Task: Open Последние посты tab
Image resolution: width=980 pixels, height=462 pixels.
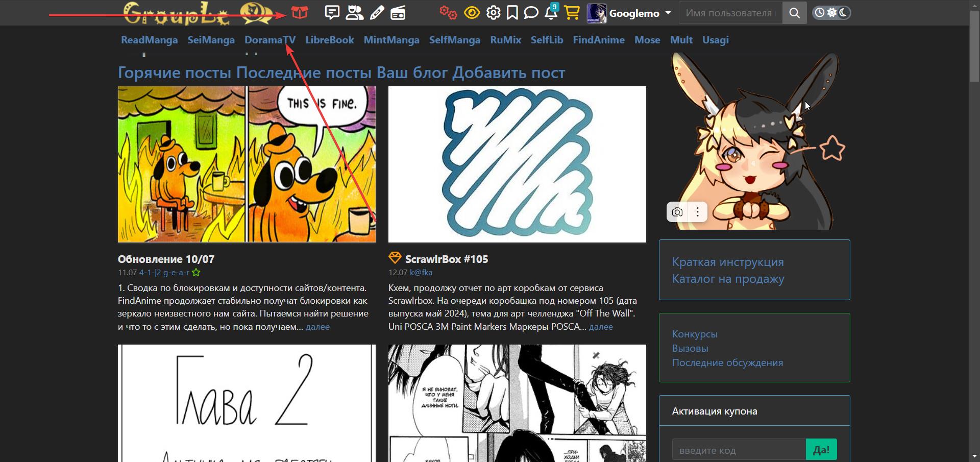Action: coord(304,72)
